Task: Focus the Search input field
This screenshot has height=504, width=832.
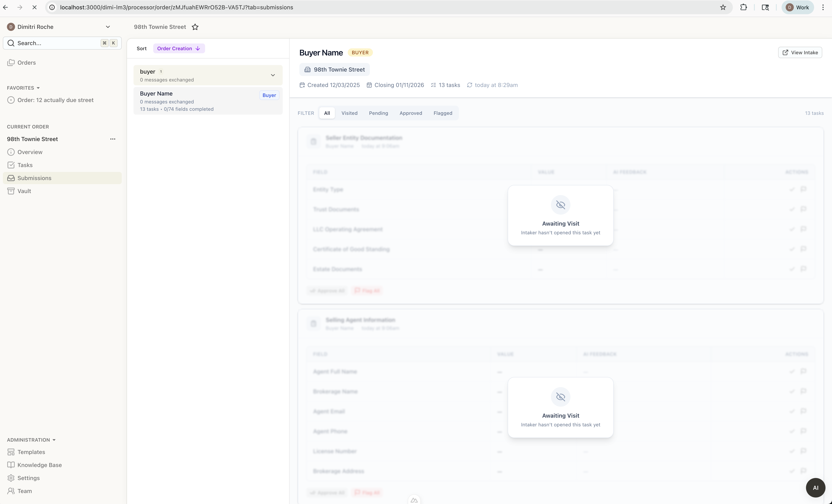Action: point(57,43)
